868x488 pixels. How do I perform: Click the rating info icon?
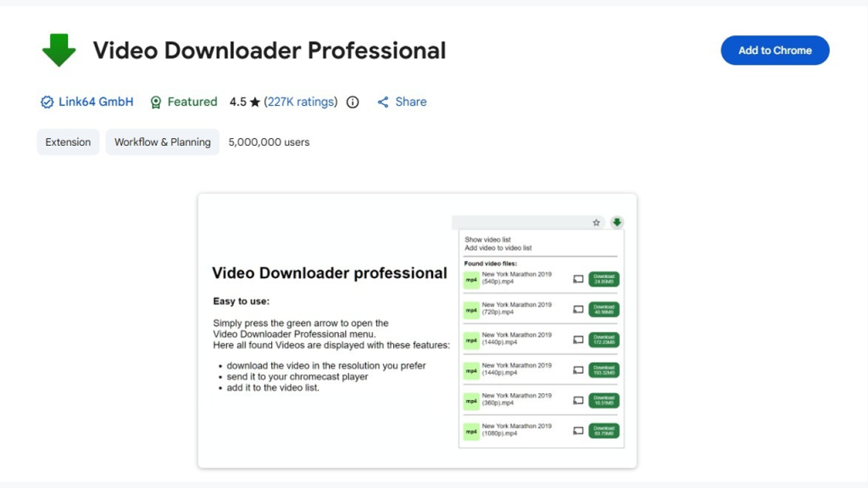point(353,103)
